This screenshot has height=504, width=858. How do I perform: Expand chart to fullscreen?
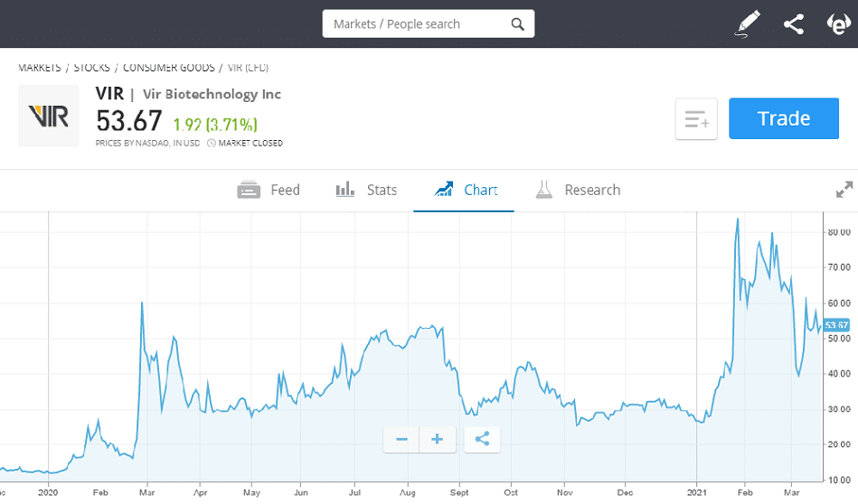click(844, 190)
